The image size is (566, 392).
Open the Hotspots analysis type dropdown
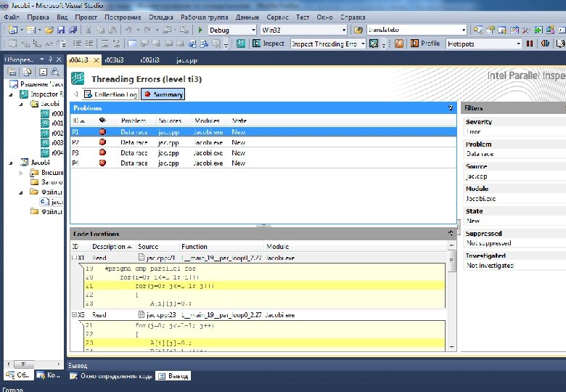point(519,44)
